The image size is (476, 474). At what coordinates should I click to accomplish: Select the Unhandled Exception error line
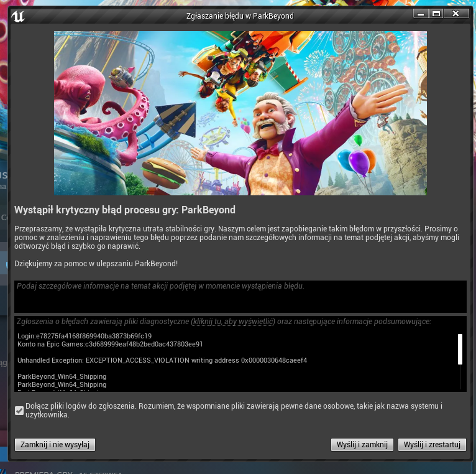pyautogui.click(x=162, y=360)
